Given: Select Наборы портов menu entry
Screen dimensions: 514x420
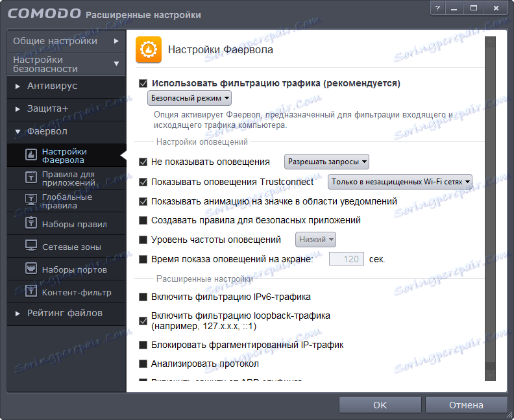Looking at the screenshot, I should click(66, 269).
